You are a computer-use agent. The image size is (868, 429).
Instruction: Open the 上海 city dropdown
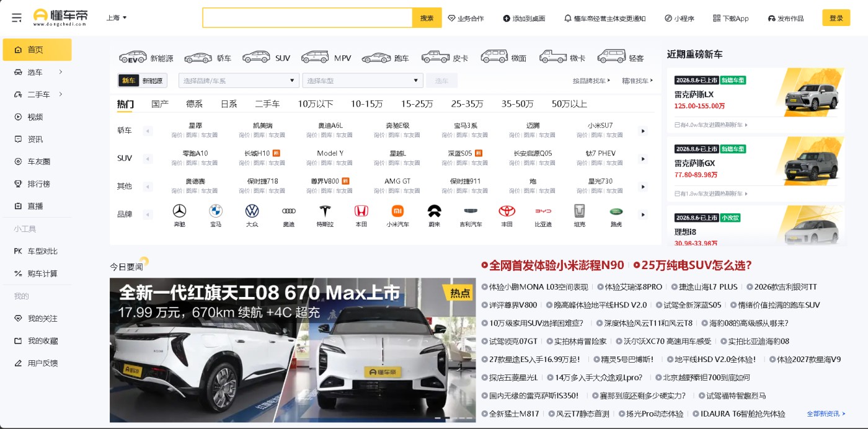tap(117, 18)
